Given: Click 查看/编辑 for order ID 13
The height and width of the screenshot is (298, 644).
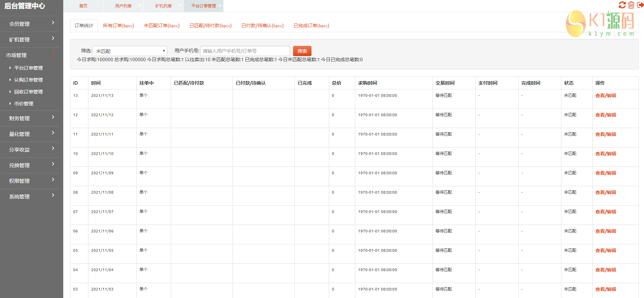Looking at the screenshot, I should click(606, 95).
